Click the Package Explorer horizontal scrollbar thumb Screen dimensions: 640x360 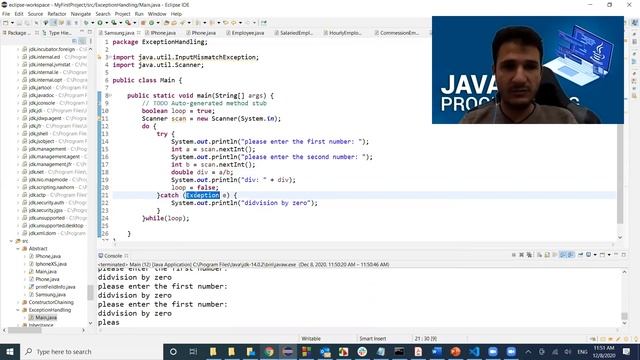coord(24,330)
